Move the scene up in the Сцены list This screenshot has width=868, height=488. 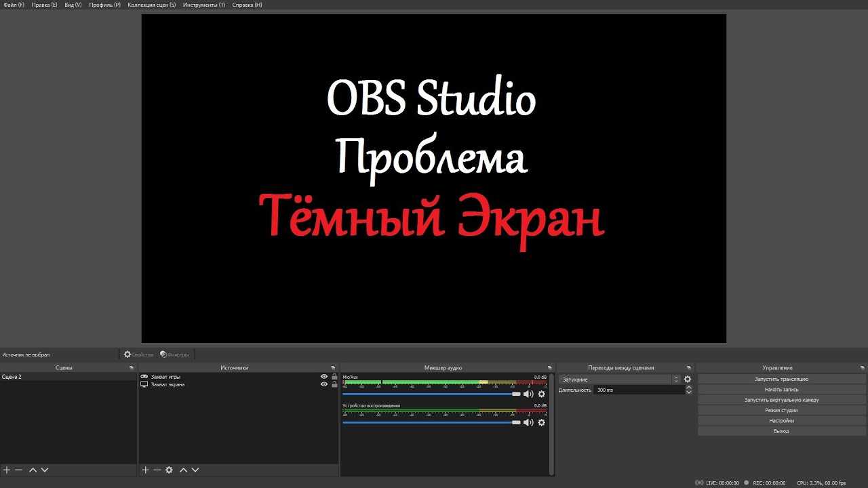tap(33, 470)
